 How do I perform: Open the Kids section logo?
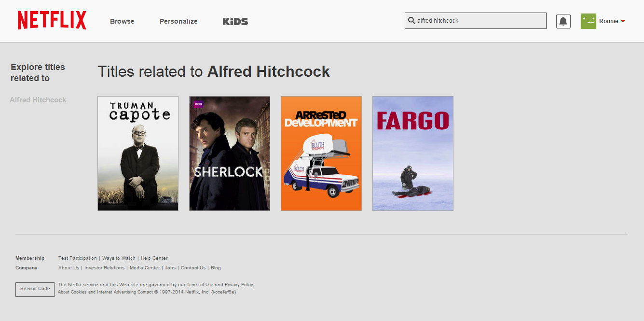click(x=235, y=21)
